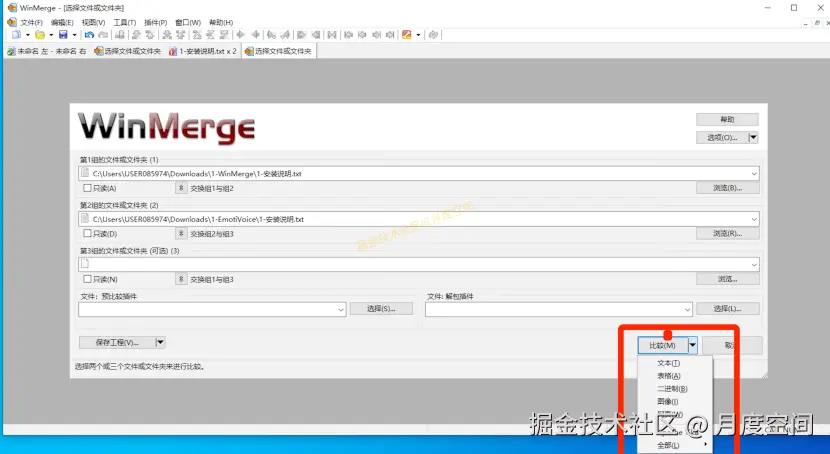This screenshot has width=830, height=454.
Task: Open the Options icon's dropdown arrow
Action: point(418,35)
